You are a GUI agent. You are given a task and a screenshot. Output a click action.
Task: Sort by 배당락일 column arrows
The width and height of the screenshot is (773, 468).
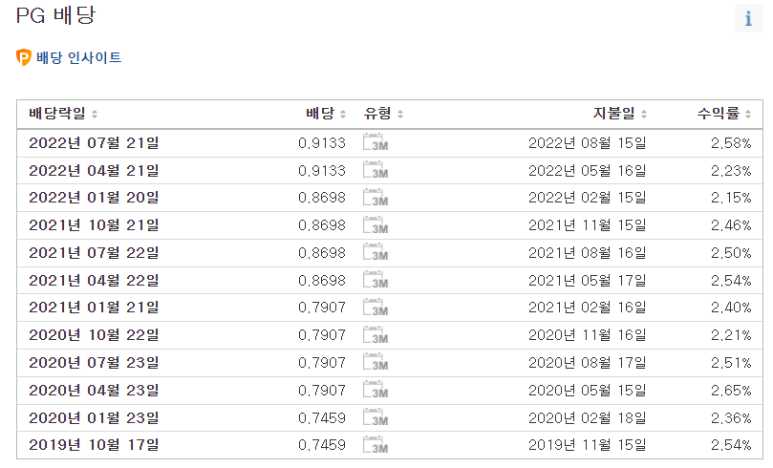point(95,114)
